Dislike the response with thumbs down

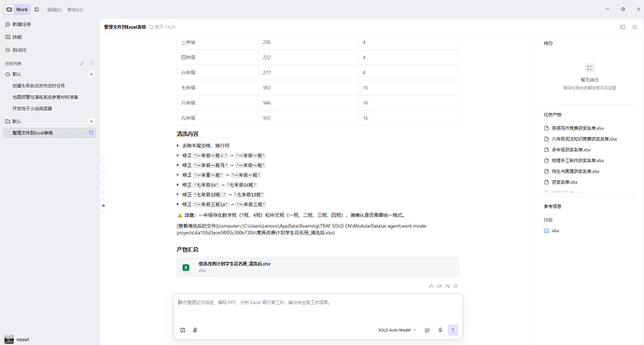click(439, 286)
